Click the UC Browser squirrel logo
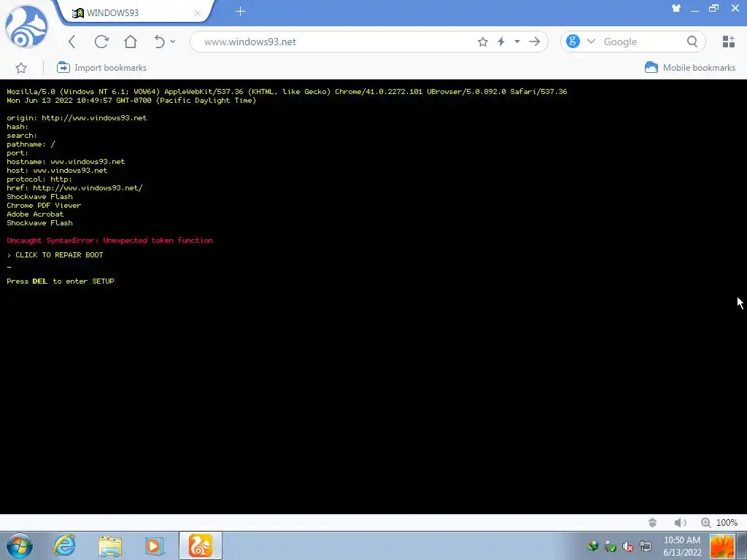The width and height of the screenshot is (747, 560). (x=26, y=26)
